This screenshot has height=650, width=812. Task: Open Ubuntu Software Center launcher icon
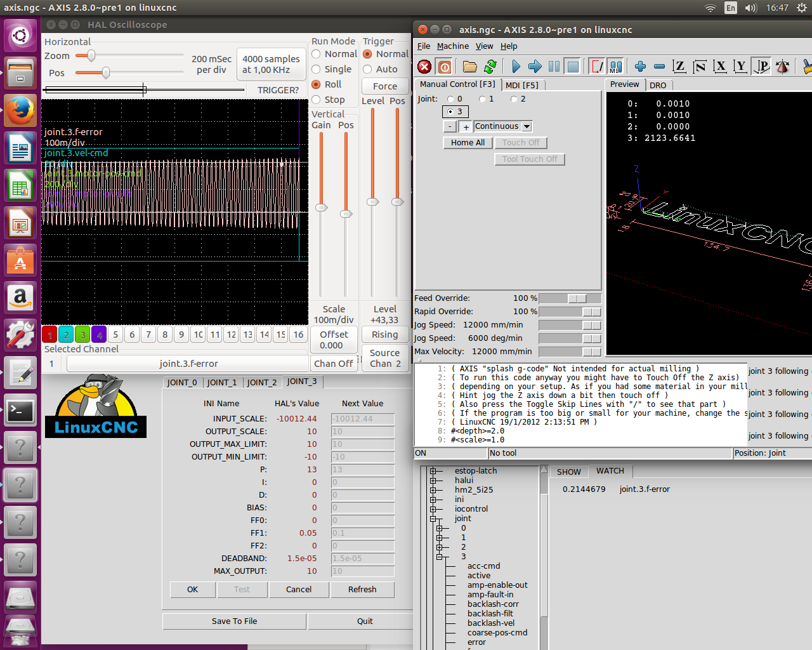point(20,261)
